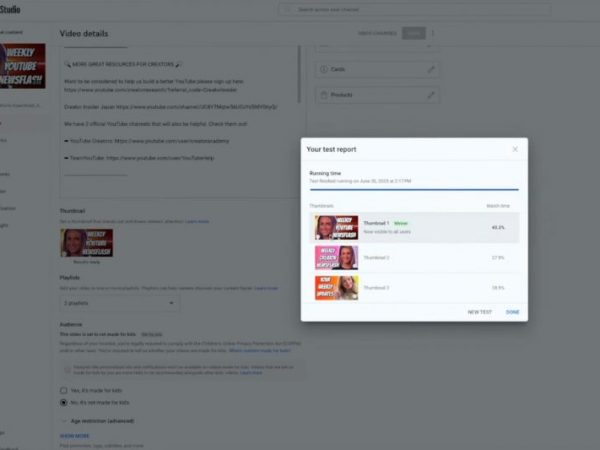Image resolution: width=600 pixels, height=450 pixels.
Task: Click the Undo Changes button
Action: click(x=377, y=33)
